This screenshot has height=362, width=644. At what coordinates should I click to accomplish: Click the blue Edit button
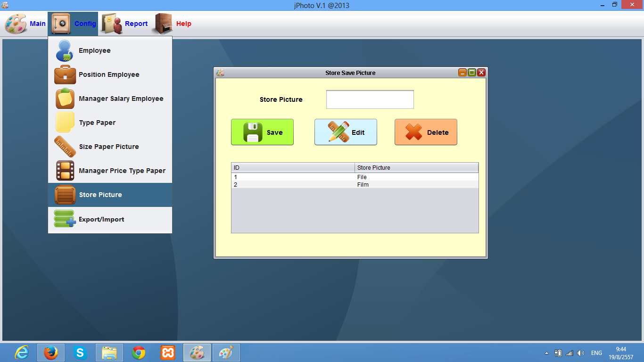click(346, 132)
